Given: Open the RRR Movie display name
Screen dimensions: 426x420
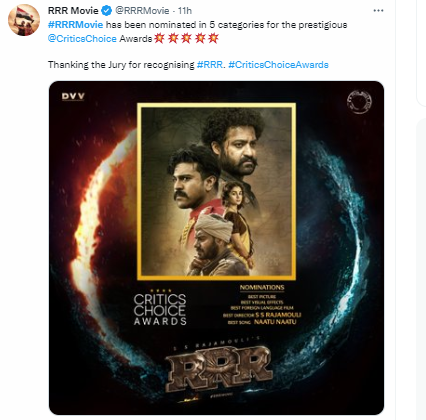Looking at the screenshot, I should tap(73, 11).
